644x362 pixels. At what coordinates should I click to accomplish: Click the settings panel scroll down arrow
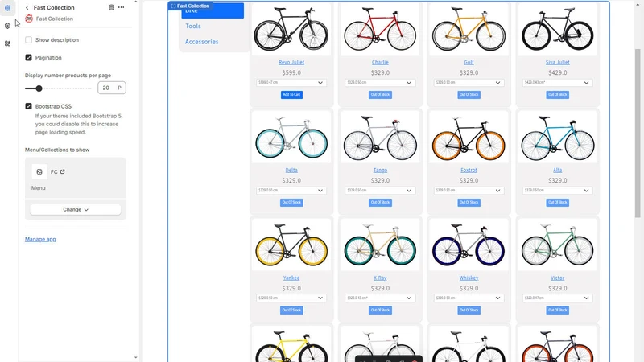136,358
